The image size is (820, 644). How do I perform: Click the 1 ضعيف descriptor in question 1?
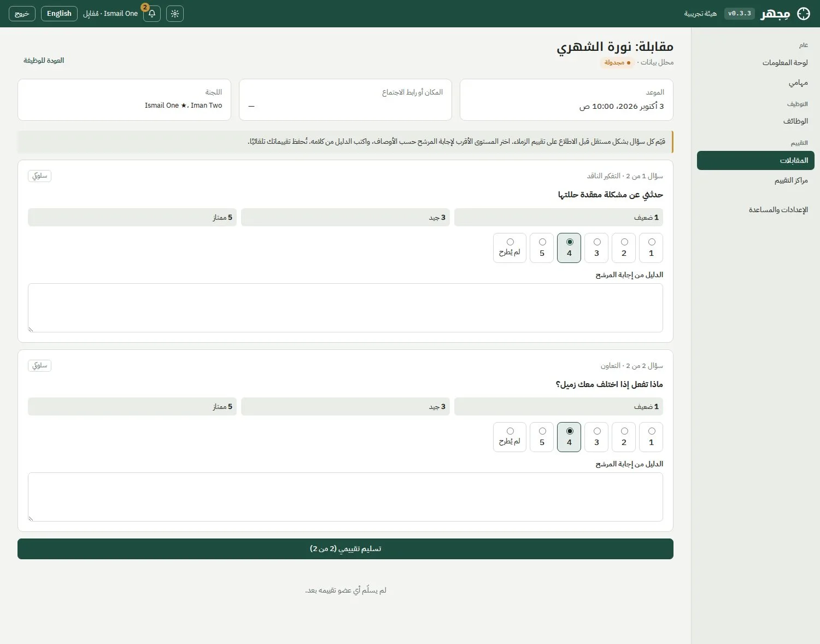click(x=559, y=218)
